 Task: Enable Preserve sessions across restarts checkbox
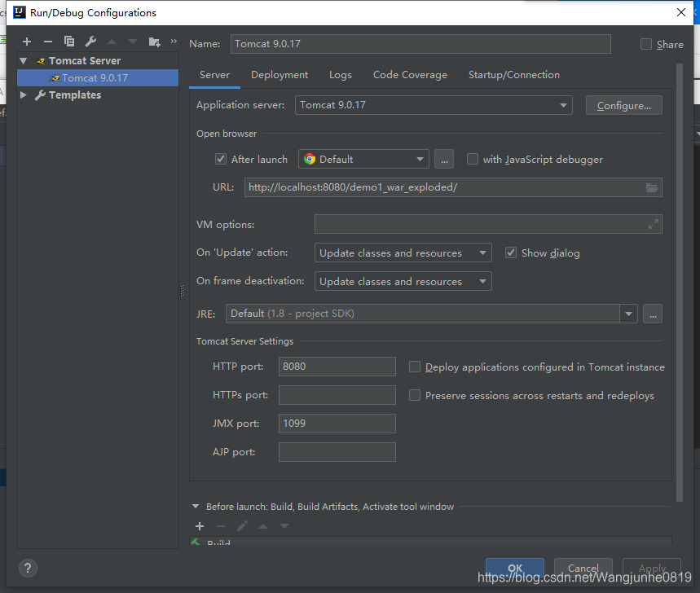coord(415,395)
